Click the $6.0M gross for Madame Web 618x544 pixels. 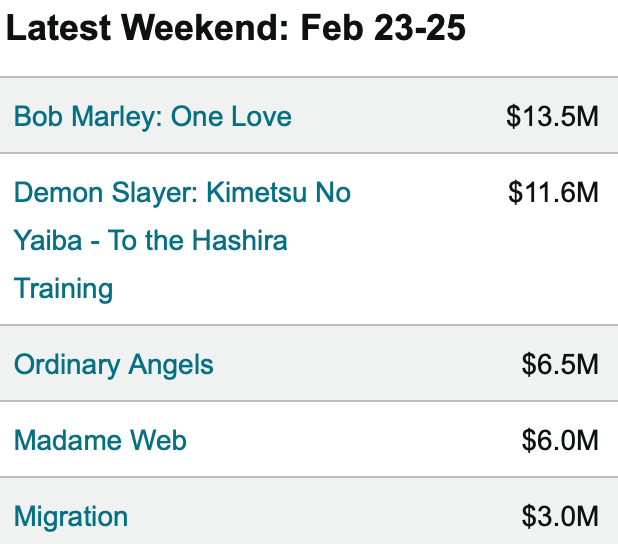(x=560, y=440)
